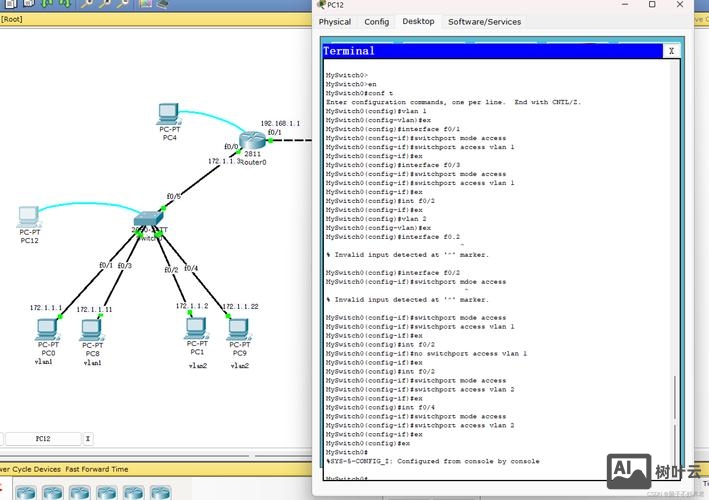Select PC0 at 172.1.1.1
The image size is (709, 500).
pyautogui.click(x=46, y=328)
